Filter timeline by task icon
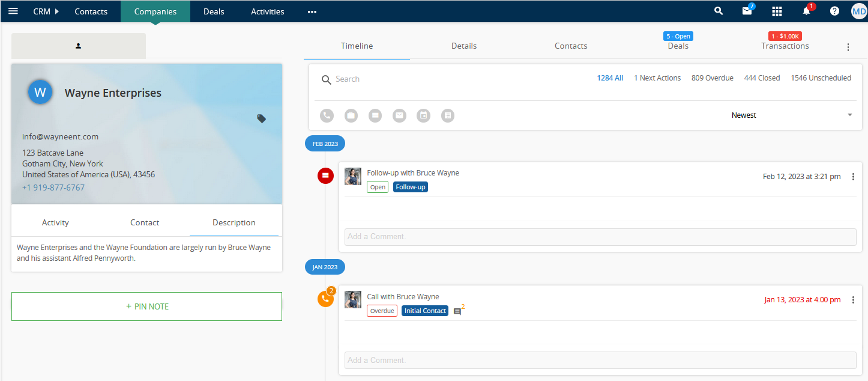Viewport: 868px width, 381px height. 375,115
